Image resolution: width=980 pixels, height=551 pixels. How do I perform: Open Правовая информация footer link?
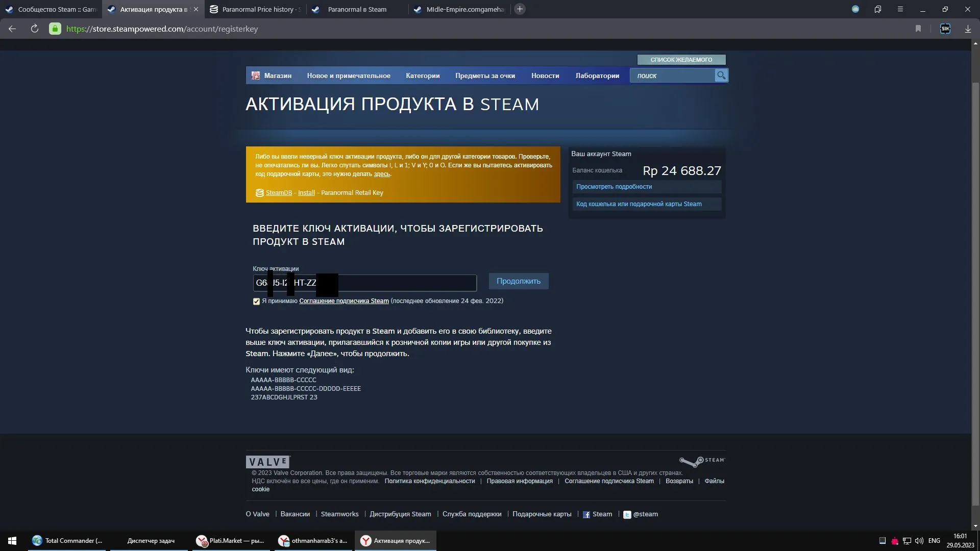(x=520, y=481)
